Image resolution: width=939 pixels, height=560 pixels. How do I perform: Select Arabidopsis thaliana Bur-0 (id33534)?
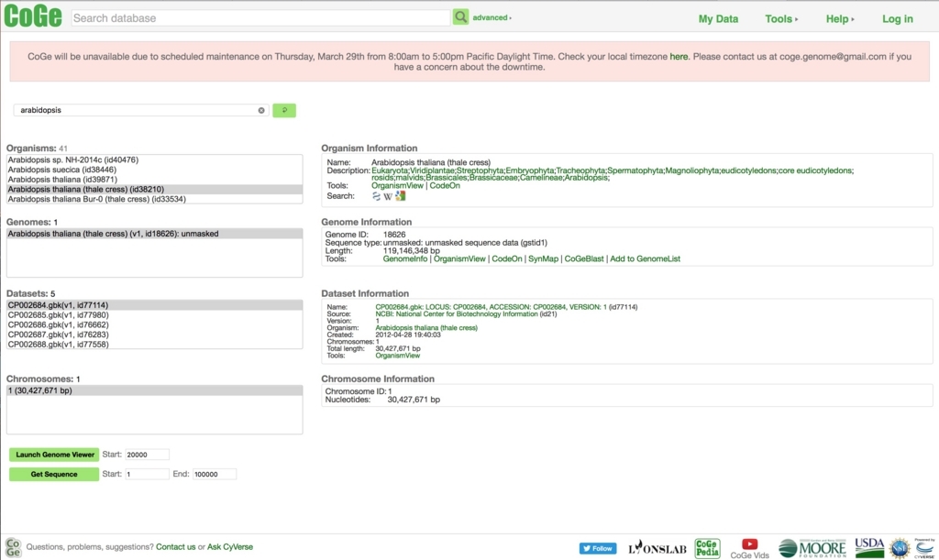pos(154,199)
